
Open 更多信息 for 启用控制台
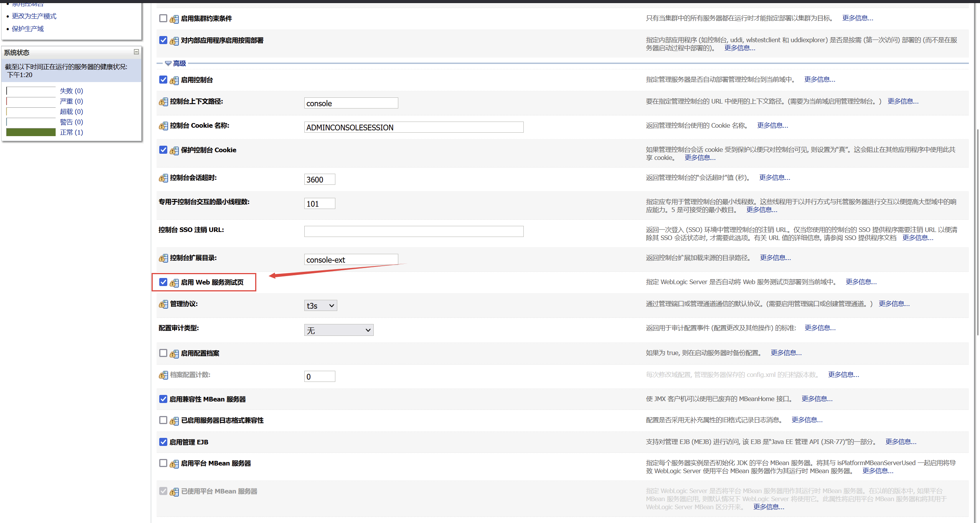820,79
